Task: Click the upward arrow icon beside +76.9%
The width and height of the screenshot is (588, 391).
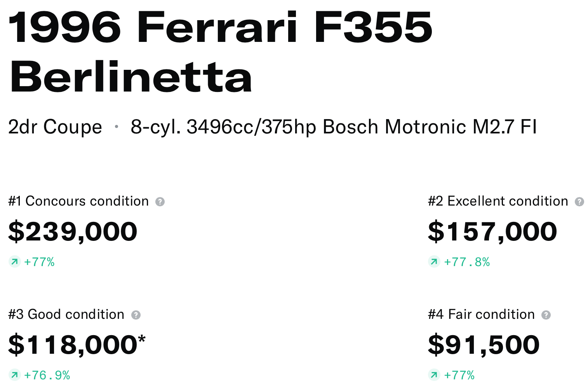Action: [x=14, y=375]
